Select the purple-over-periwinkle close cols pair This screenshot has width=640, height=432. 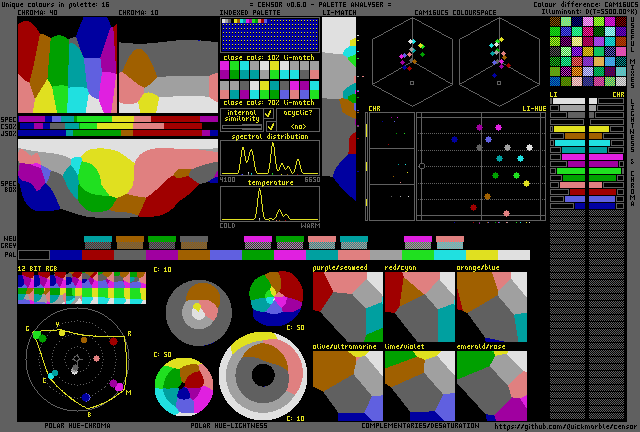pyautogui.click(x=304, y=90)
